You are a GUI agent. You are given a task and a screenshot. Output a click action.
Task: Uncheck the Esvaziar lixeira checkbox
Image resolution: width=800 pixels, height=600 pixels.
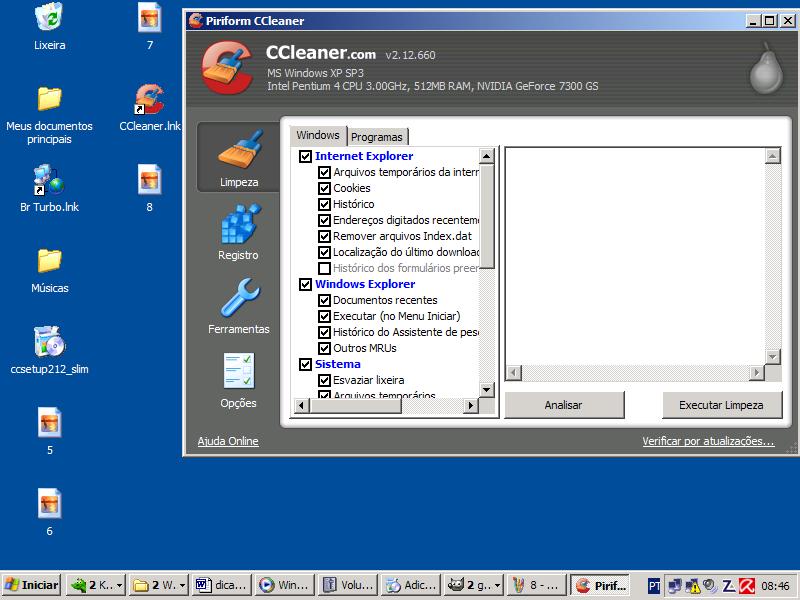point(324,380)
